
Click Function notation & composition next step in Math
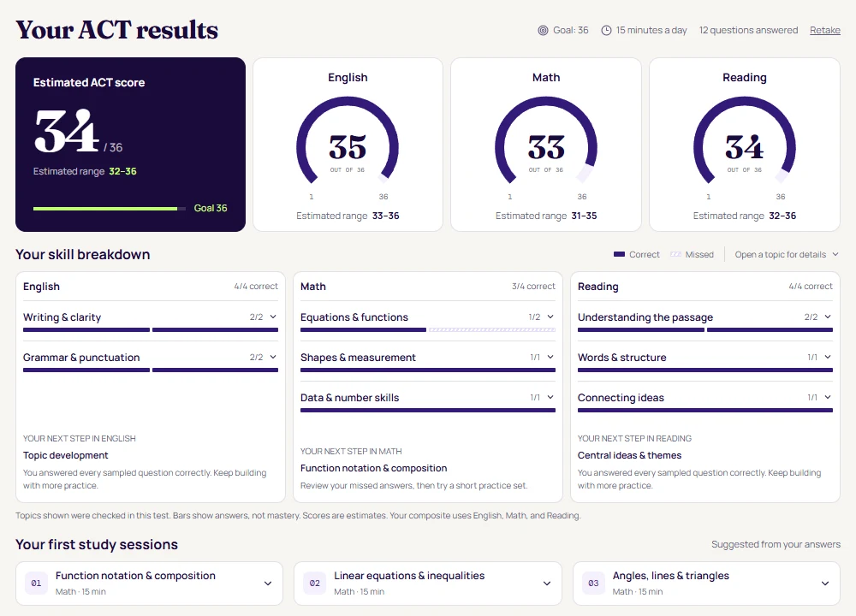point(373,468)
